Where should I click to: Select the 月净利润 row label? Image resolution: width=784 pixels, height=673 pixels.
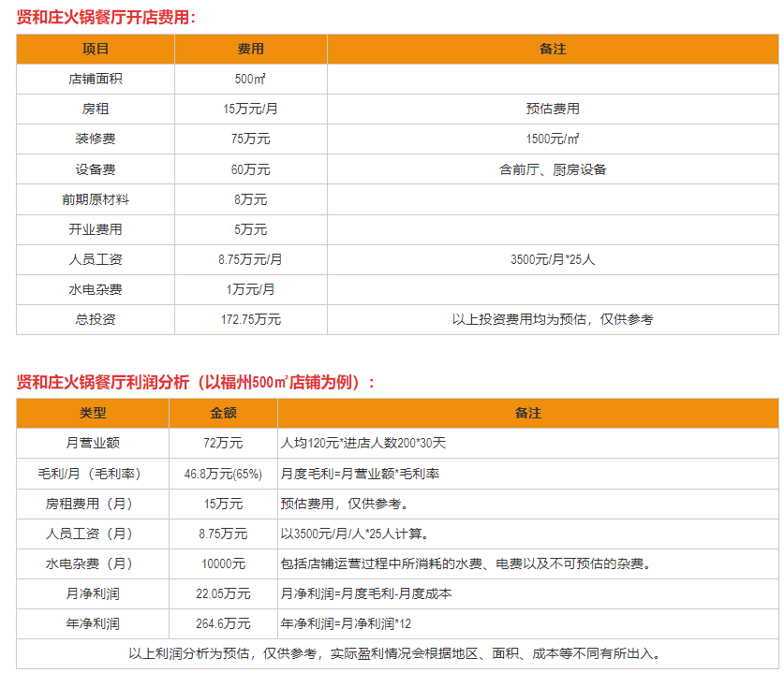click(93, 593)
